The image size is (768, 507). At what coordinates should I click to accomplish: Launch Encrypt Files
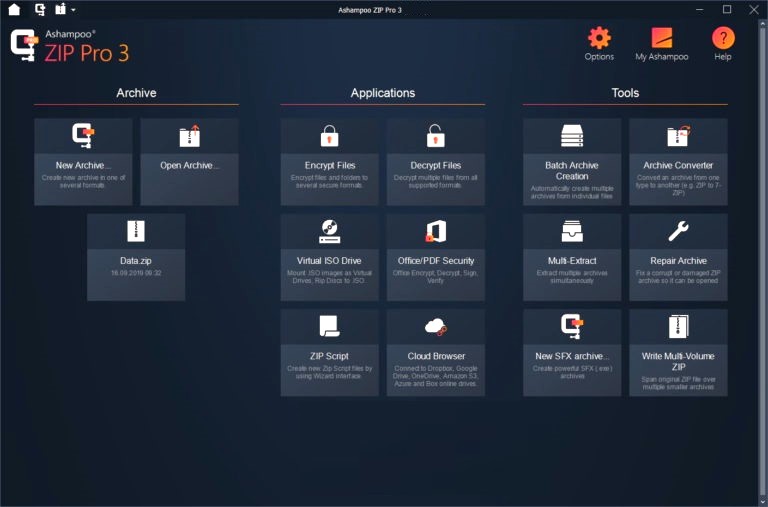[330, 162]
